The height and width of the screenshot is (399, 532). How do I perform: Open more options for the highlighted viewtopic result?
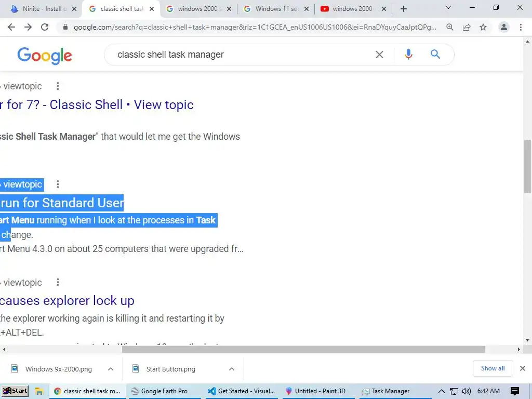pos(58,184)
